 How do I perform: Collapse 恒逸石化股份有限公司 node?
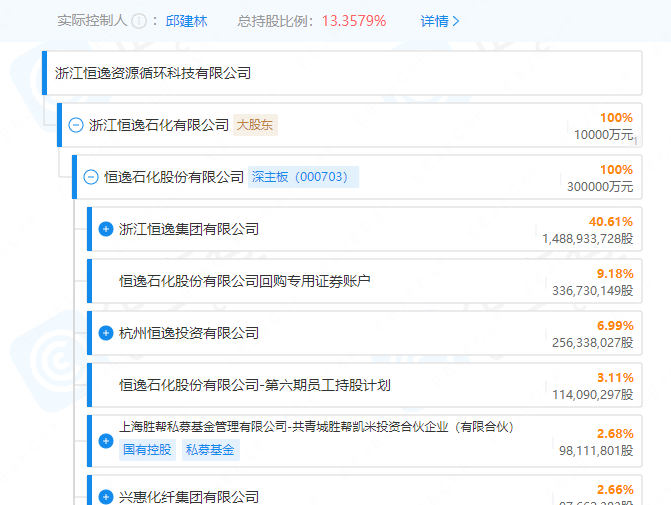pyautogui.click(x=91, y=177)
